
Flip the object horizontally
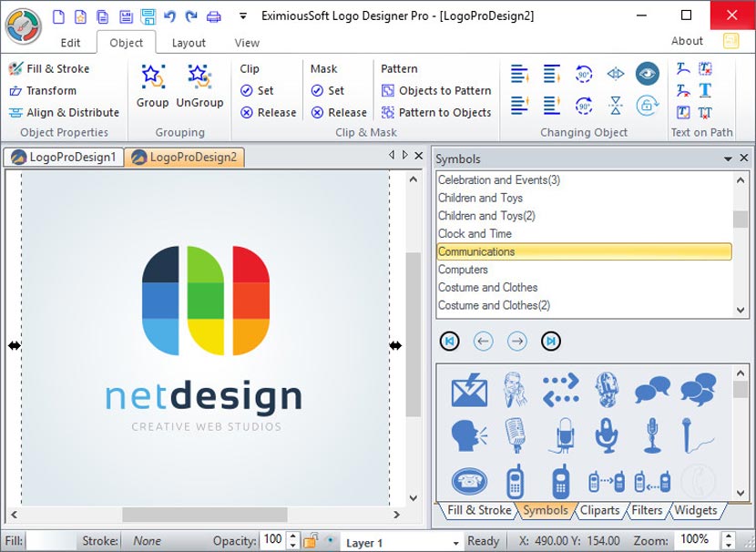pyautogui.click(x=616, y=75)
